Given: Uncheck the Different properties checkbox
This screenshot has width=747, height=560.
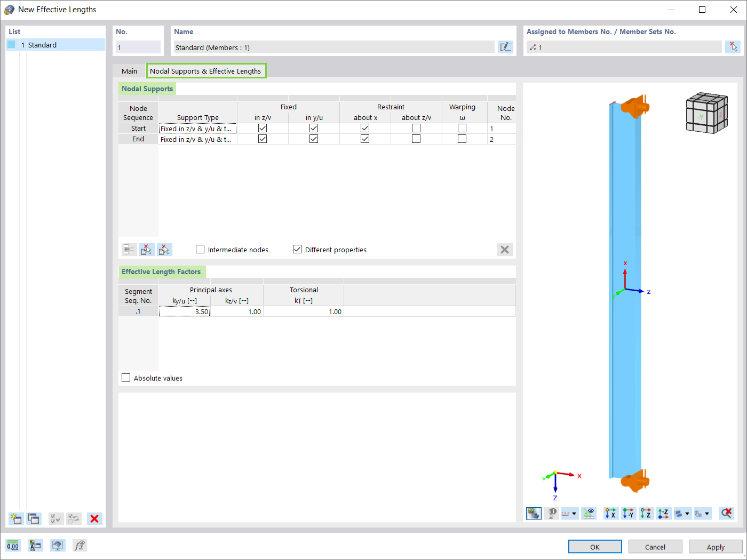Looking at the screenshot, I should (297, 249).
